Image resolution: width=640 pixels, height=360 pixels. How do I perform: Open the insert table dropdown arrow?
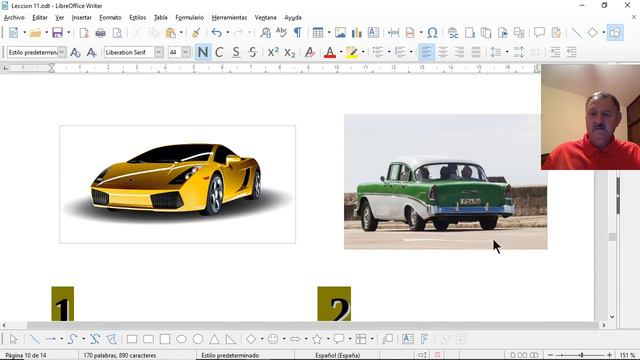329,33
